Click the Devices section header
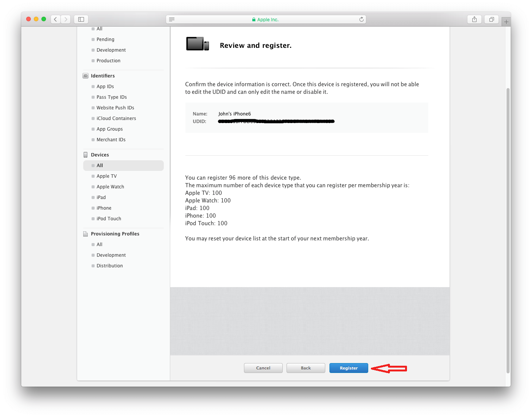532x417 pixels. tap(100, 155)
